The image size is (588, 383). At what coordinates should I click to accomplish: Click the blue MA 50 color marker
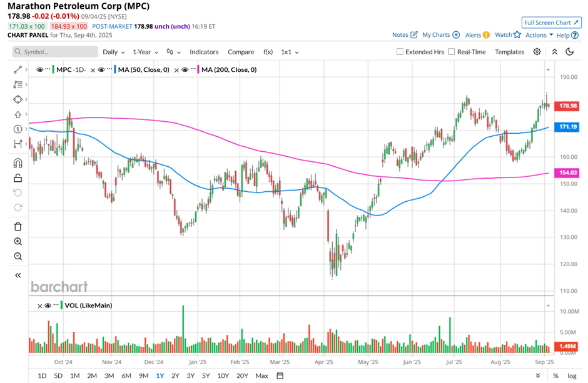114,69
